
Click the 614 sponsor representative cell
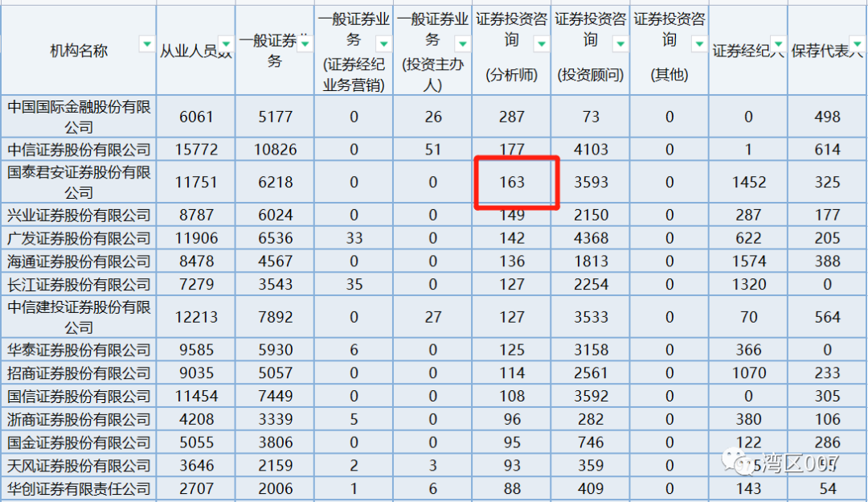coord(828,149)
